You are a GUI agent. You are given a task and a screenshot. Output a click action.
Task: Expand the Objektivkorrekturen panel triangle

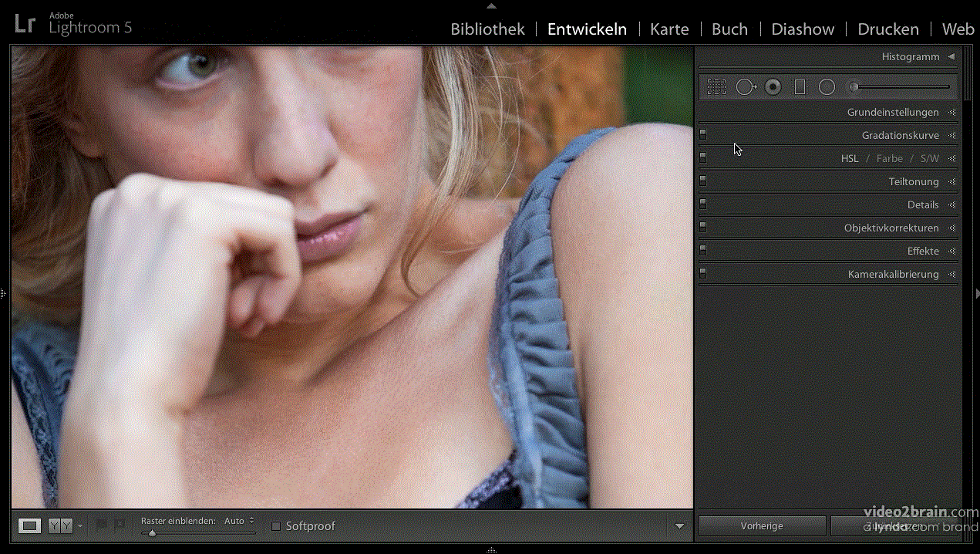(x=952, y=228)
